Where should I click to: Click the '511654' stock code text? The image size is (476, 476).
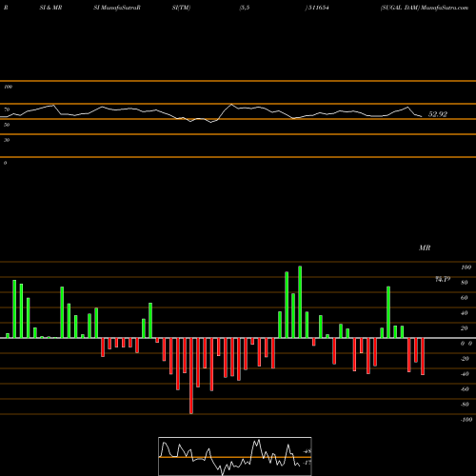coord(318,8)
